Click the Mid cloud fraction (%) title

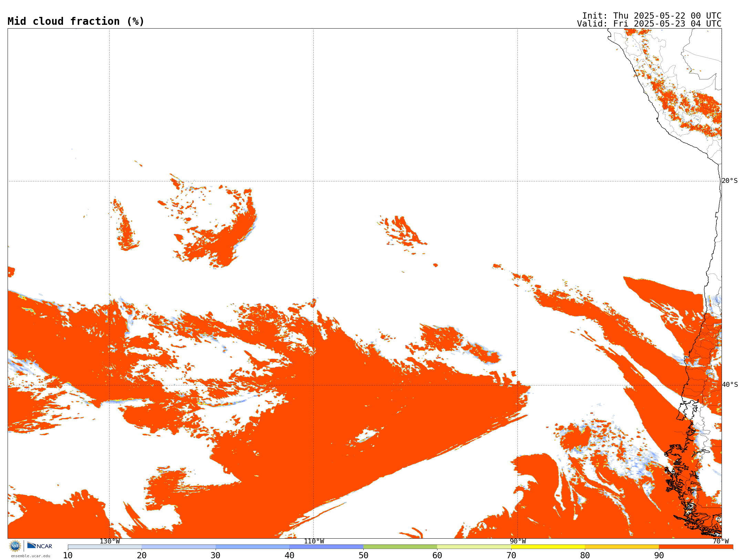click(x=76, y=21)
